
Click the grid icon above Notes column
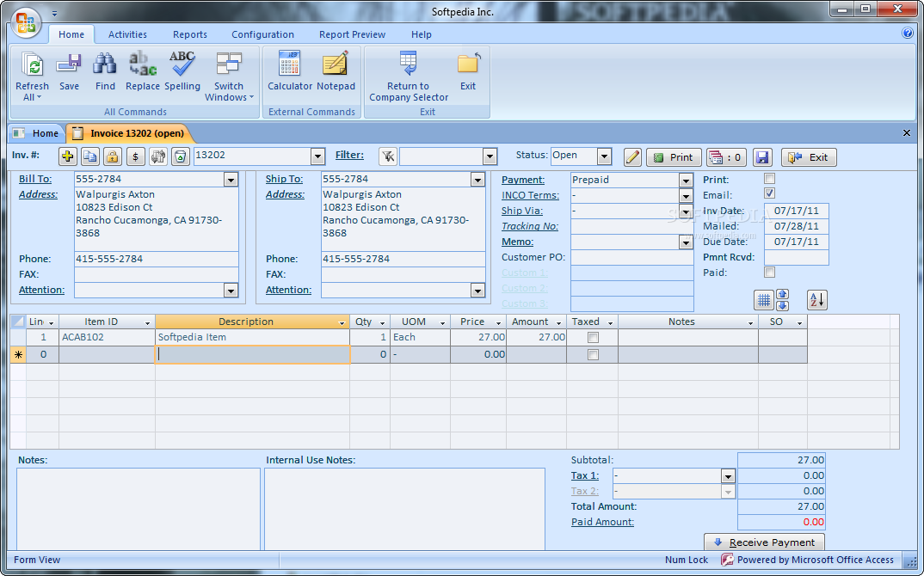[764, 300]
